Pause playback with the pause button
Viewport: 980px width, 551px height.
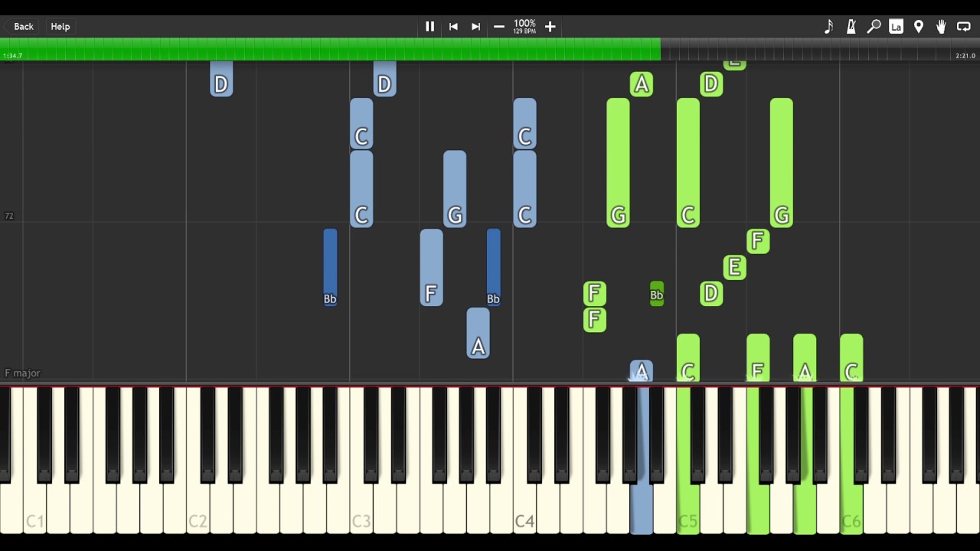click(430, 27)
